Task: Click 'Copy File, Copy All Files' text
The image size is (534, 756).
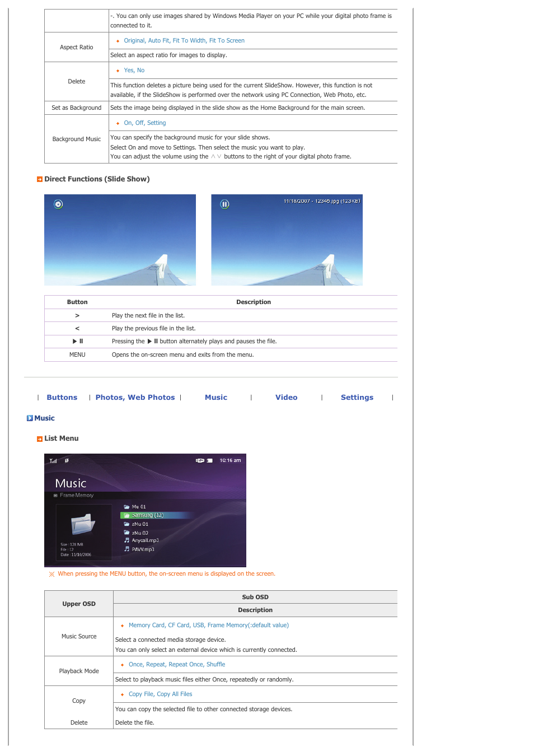Action: click(x=161, y=694)
